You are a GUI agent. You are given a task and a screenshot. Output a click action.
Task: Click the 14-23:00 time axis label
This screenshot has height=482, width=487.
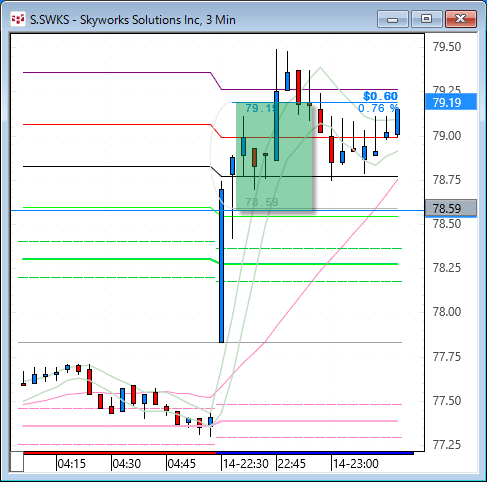pos(356,464)
